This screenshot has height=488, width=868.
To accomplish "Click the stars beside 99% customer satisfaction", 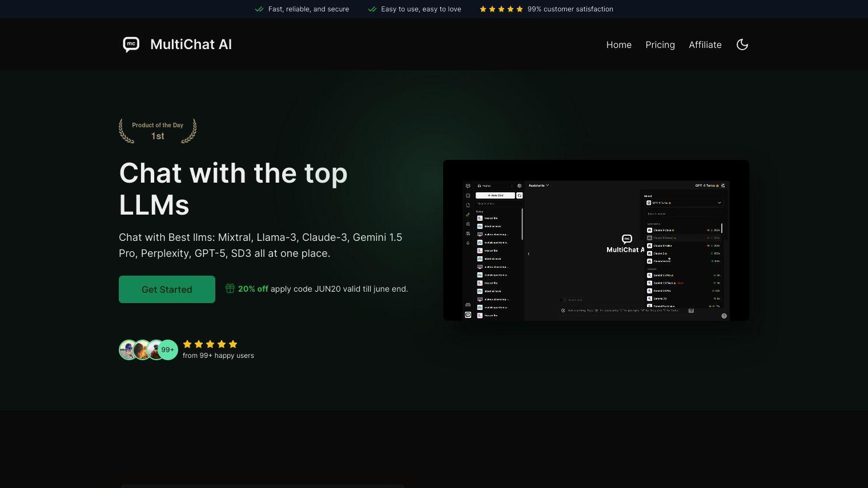I will pos(501,9).
